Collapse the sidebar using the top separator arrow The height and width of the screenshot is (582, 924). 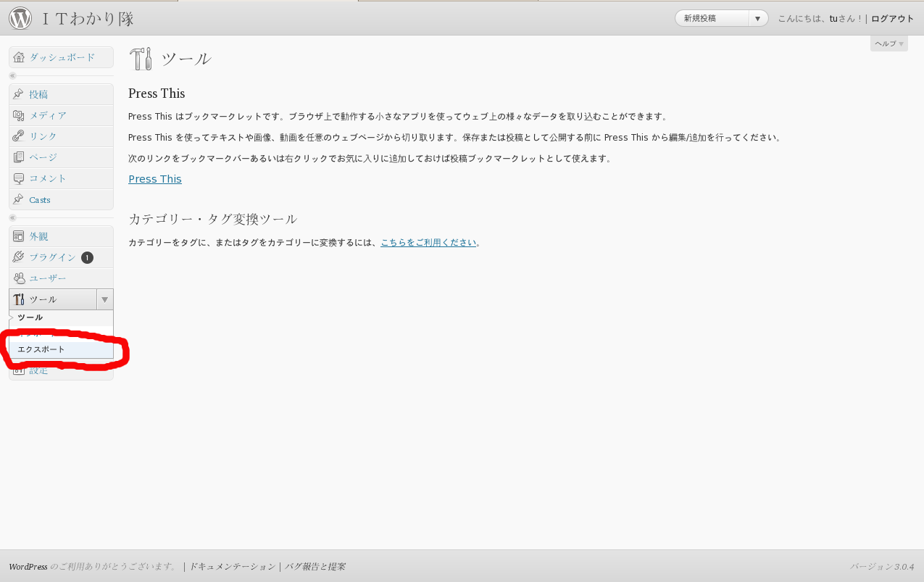coord(12,76)
